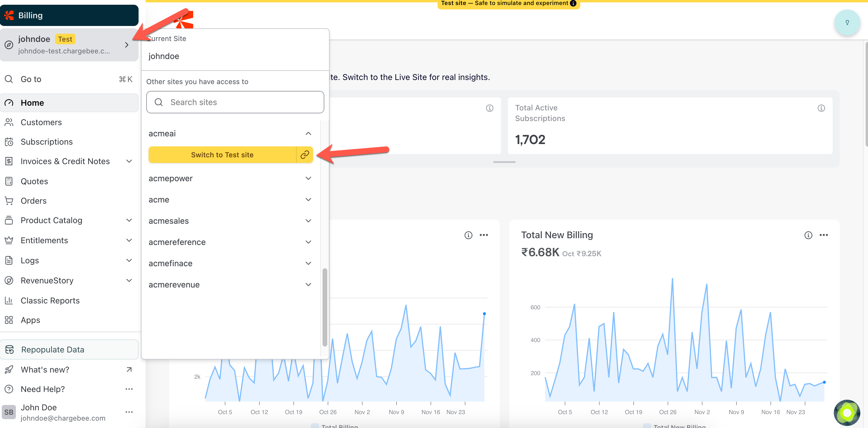Open the chat widget at bottom right
Screen dimensions: 868x428
pyautogui.click(x=846, y=412)
